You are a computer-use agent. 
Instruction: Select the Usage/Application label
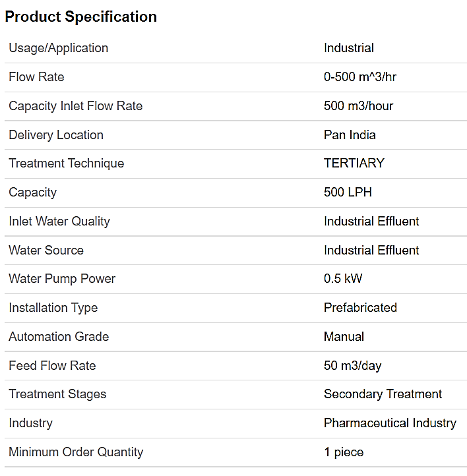(58, 48)
